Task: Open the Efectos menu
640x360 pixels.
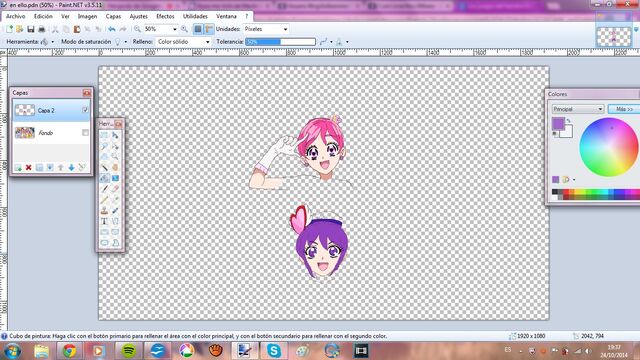Action: 165,16
